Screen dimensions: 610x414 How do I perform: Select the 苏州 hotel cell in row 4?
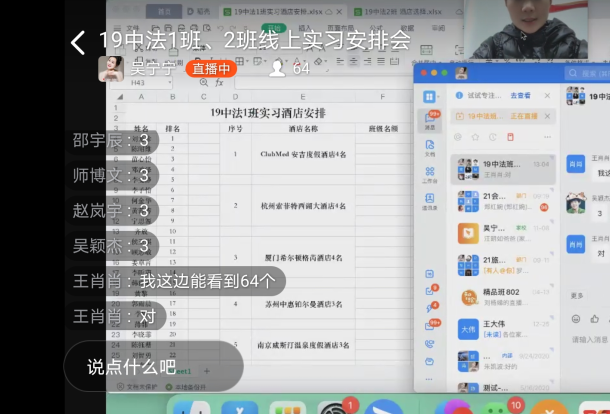pos(303,304)
